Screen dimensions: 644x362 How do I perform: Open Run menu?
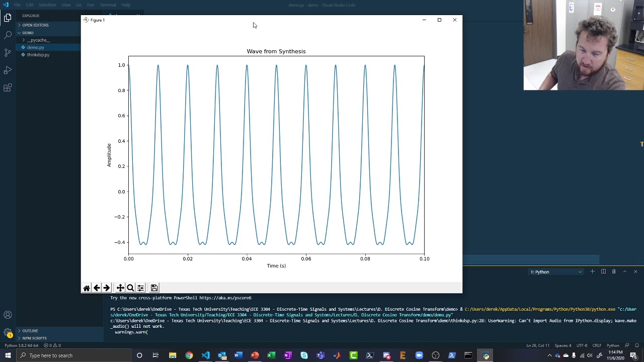pyautogui.click(x=91, y=5)
